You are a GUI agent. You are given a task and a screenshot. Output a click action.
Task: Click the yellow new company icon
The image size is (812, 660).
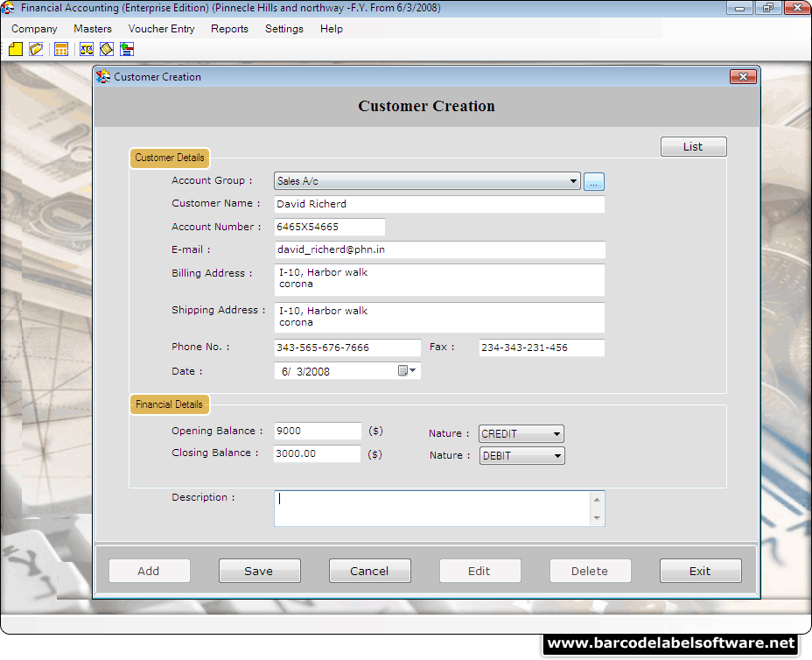point(16,49)
